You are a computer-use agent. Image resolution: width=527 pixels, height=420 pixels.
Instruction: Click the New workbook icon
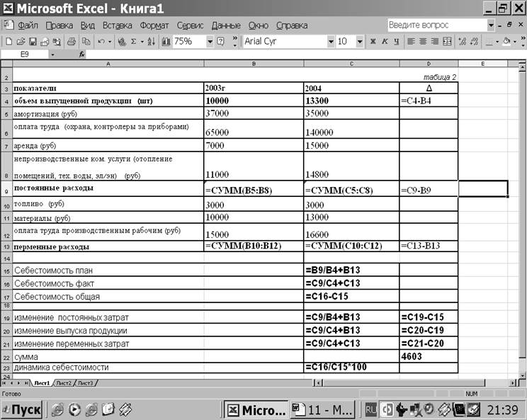pos(8,42)
